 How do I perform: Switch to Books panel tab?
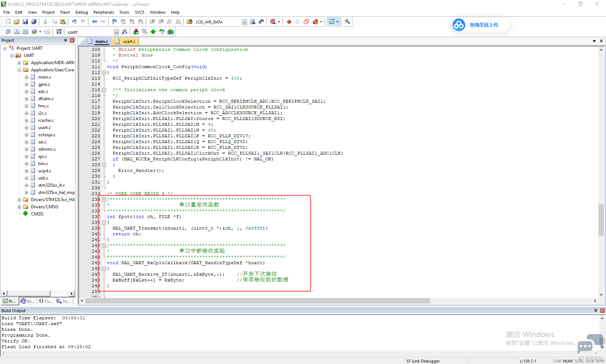coord(27,301)
